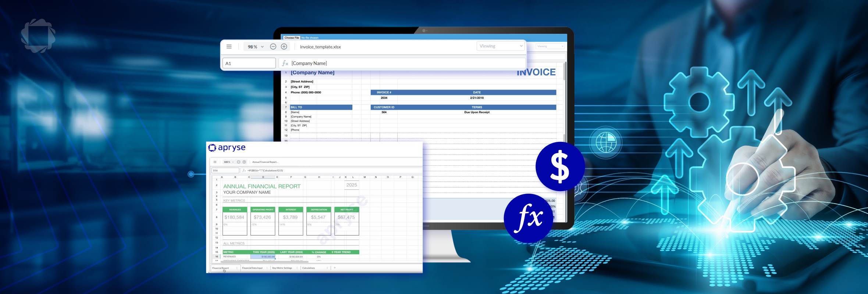The height and width of the screenshot is (294, 868).
Task: Click the invoice sheet vertical scrollbar
Action: [565, 72]
